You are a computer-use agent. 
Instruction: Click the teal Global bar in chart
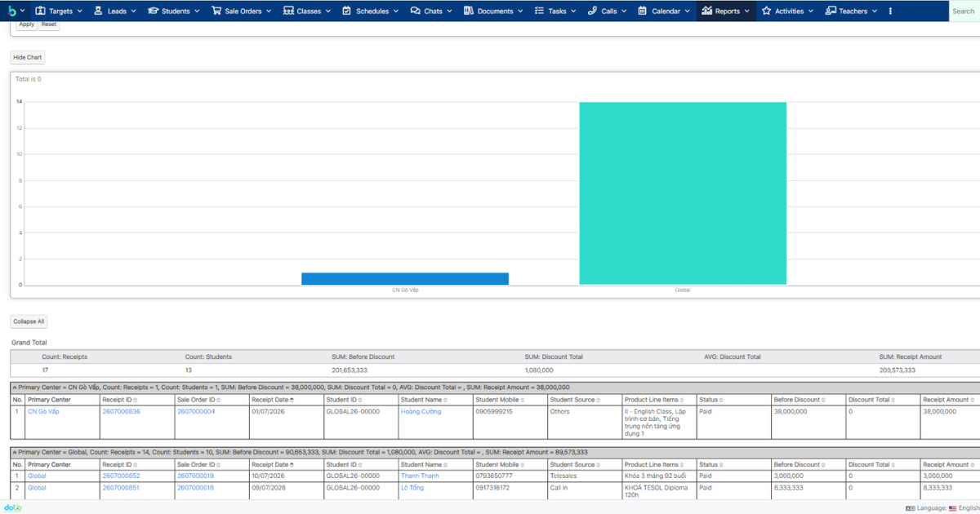click(683, 193)
